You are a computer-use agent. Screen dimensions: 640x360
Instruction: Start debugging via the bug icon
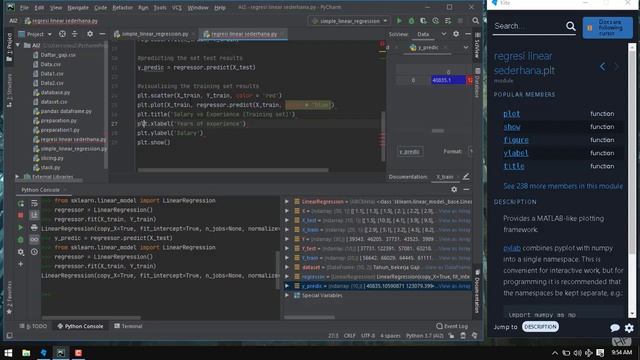(411, 21)
